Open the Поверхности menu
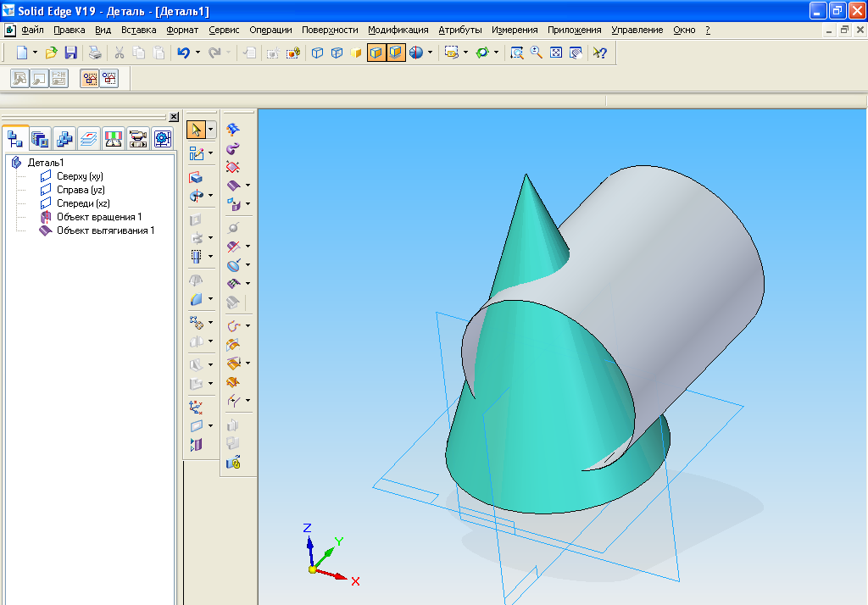 pos(330,30)
